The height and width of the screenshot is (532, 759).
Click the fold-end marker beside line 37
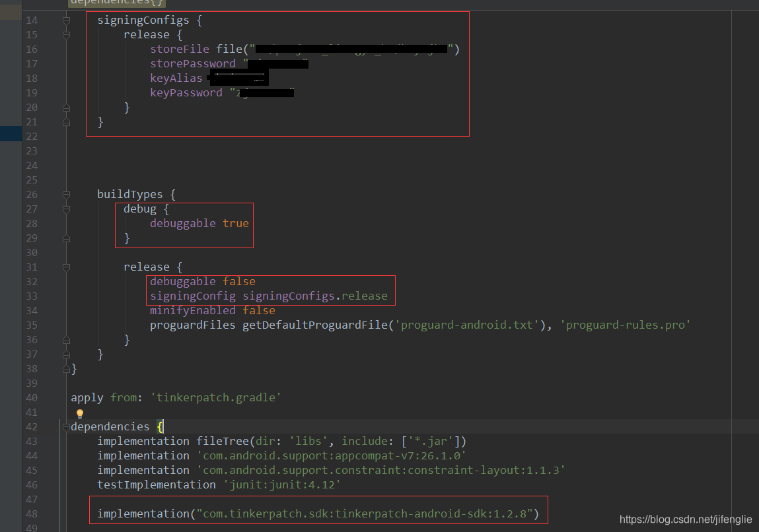point(65,354)
